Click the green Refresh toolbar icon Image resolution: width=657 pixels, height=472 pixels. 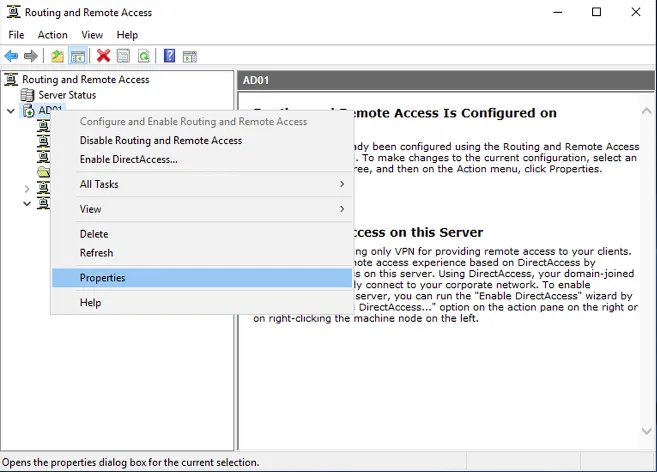143,56
